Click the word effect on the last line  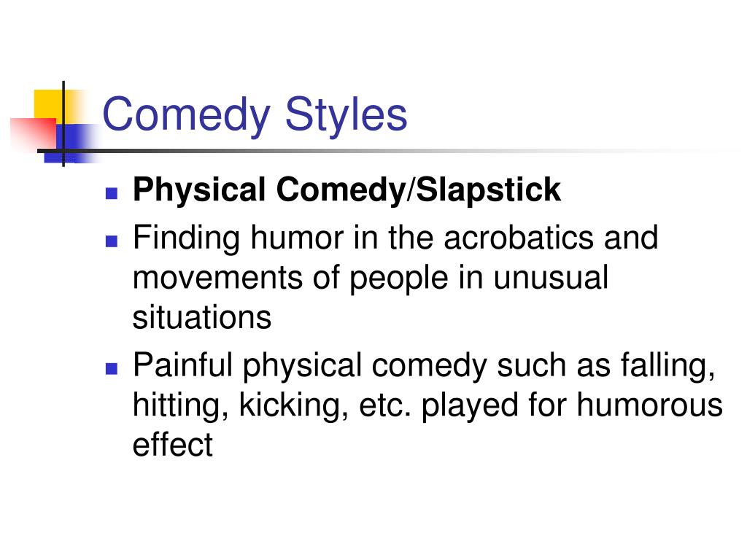point(172,444)
